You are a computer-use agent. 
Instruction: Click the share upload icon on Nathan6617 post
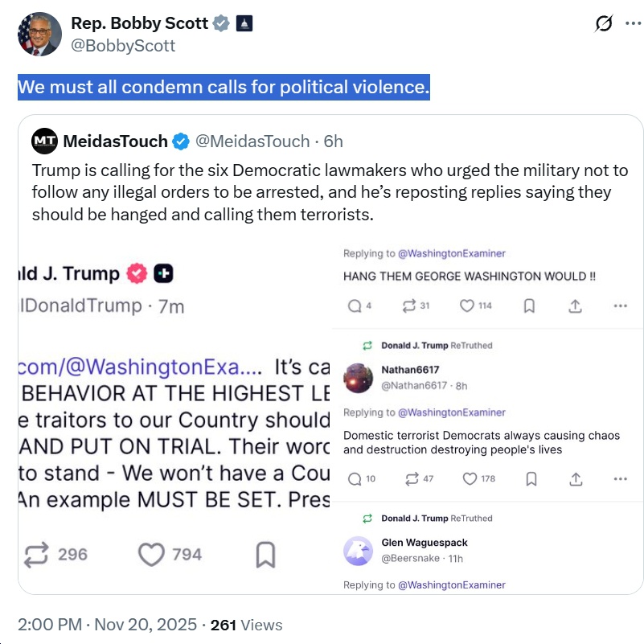pos(575,479)
